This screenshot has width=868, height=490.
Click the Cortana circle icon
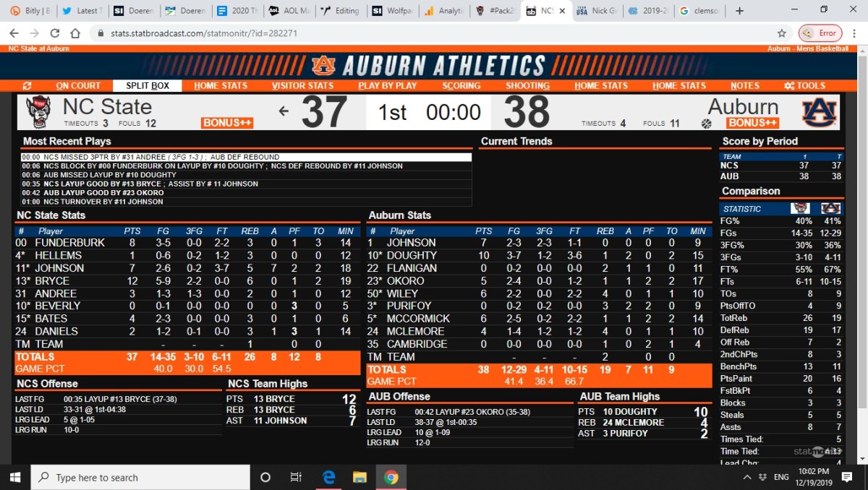[265, 477]
